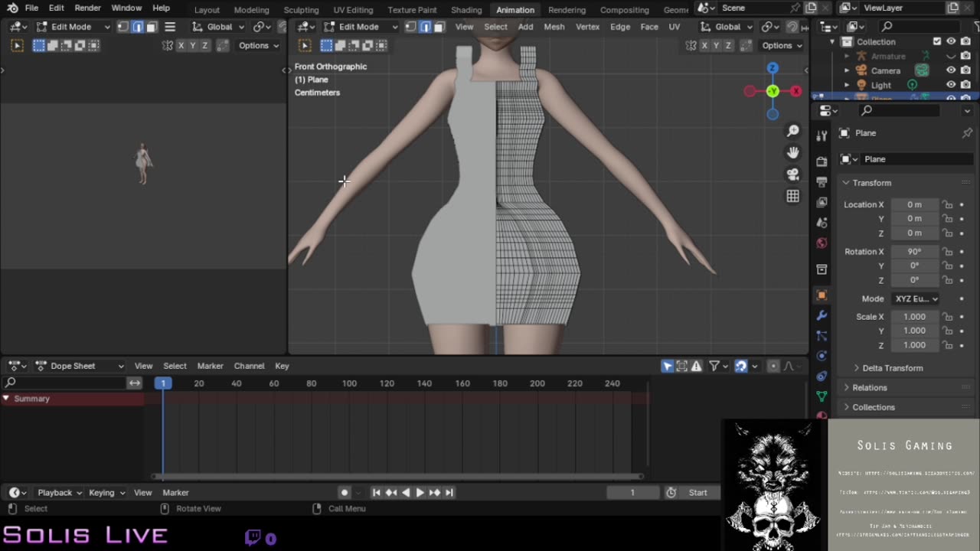Open the Object properties tab icon
The width and height of the screenshot is (980, 551).
point(822,295)
